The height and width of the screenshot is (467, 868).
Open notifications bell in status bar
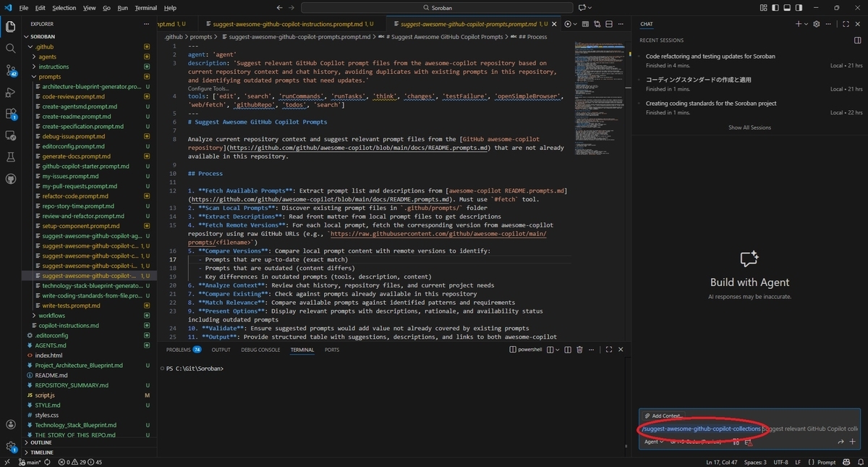tap(859, 462)
